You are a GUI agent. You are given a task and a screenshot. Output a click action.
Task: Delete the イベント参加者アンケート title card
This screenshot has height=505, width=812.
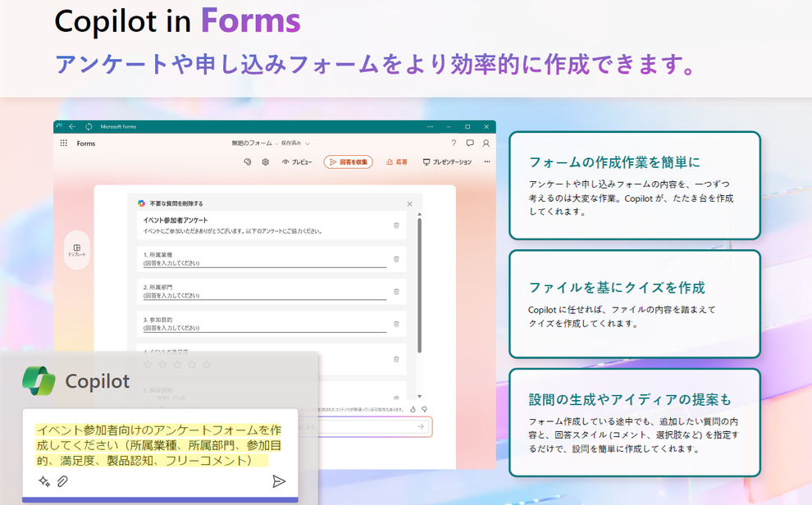(x=396, y=225)
